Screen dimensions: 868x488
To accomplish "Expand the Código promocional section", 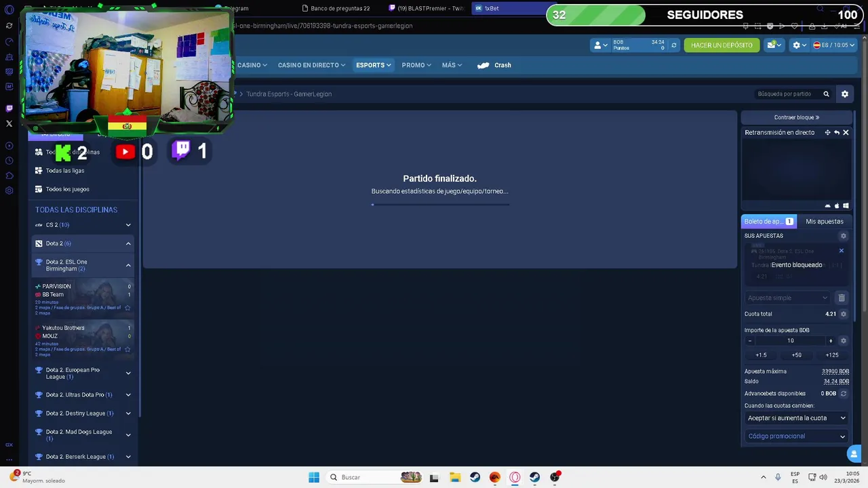I will tap(797, 436).
